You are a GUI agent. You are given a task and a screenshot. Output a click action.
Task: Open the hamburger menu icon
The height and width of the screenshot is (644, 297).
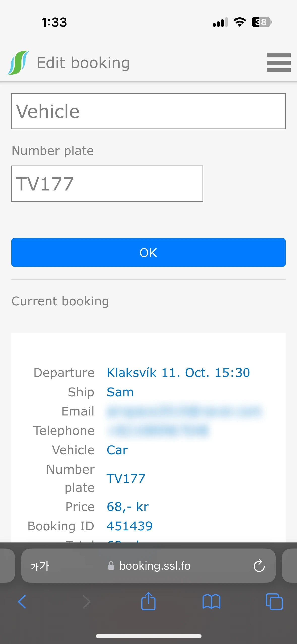[279, 63]
